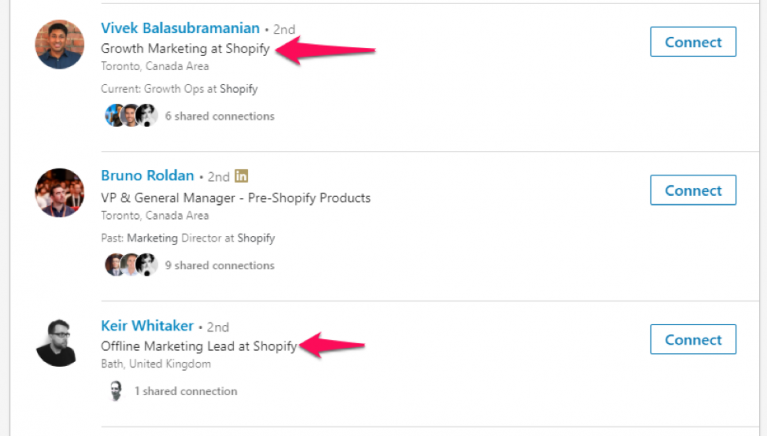Open Vivek Balasubramanian's profile photo
This screenshot has height=436, width=767.
tap(60, 45)
